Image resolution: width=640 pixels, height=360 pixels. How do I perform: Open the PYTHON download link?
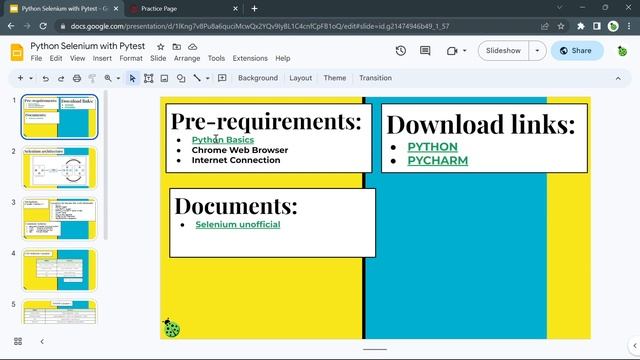pyautogui.click(x=433, y=147)
